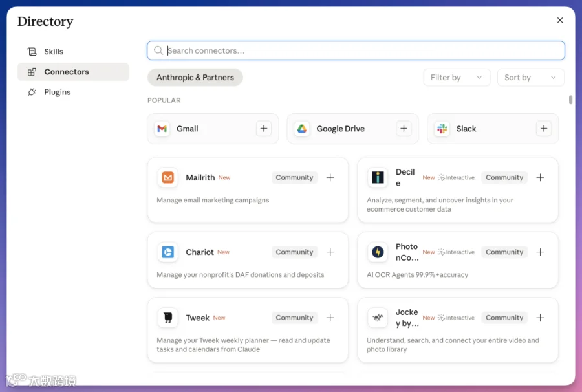Open the Chariot connector title

coord(200,252)
